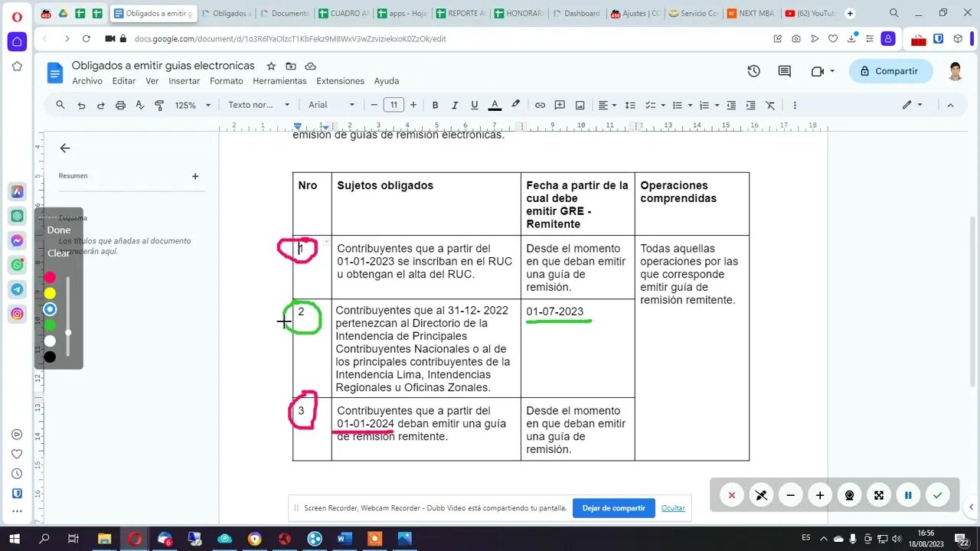Viewport: 980px width, 551px height.
Task: Toggle underline formatting
Action: click(475, 105)
